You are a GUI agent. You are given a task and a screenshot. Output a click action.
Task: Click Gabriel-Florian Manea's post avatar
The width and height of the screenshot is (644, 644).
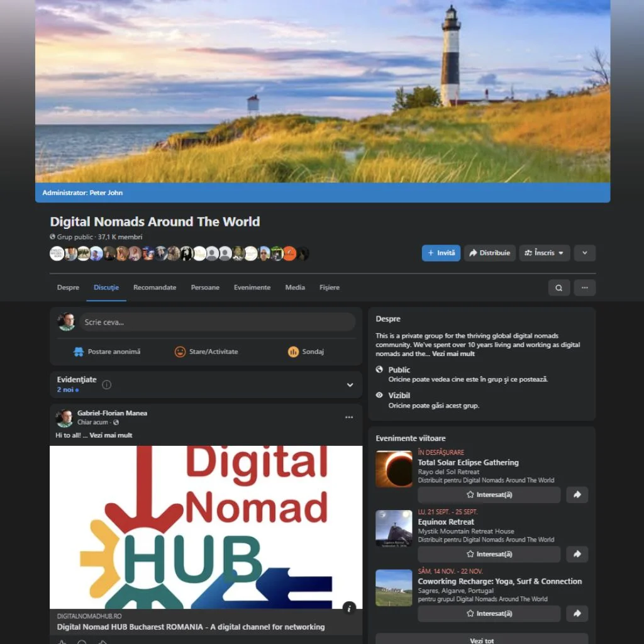tap(65, 418)
